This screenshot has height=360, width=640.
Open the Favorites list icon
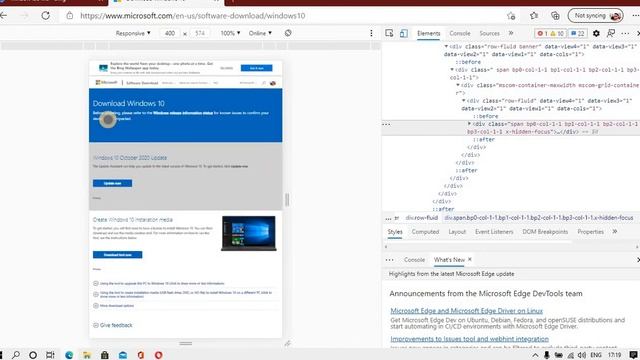pos(533,16)
